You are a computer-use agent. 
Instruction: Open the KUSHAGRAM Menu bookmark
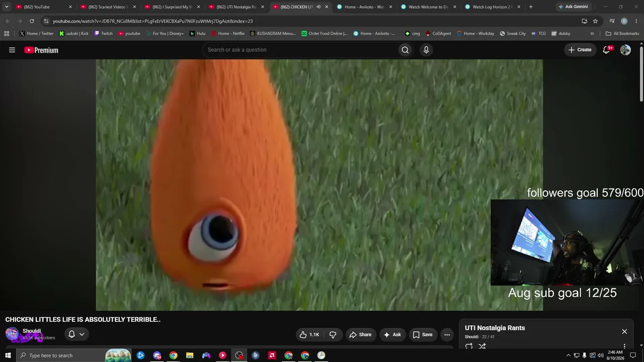point(273,34)
